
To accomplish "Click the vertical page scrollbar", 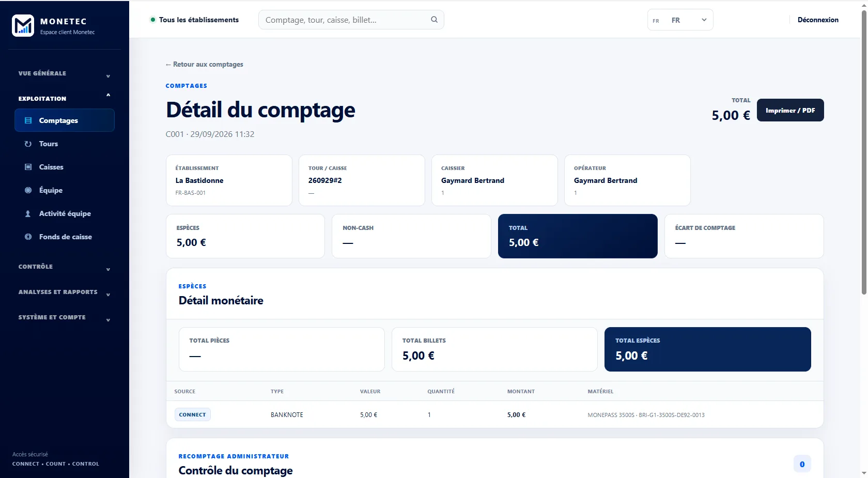I will 863,153.
